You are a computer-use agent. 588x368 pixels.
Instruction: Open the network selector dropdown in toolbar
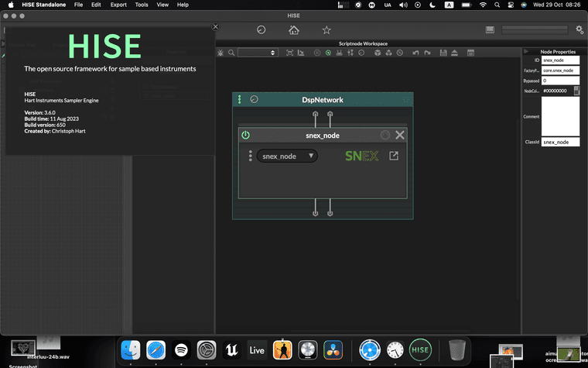[258, 53]
